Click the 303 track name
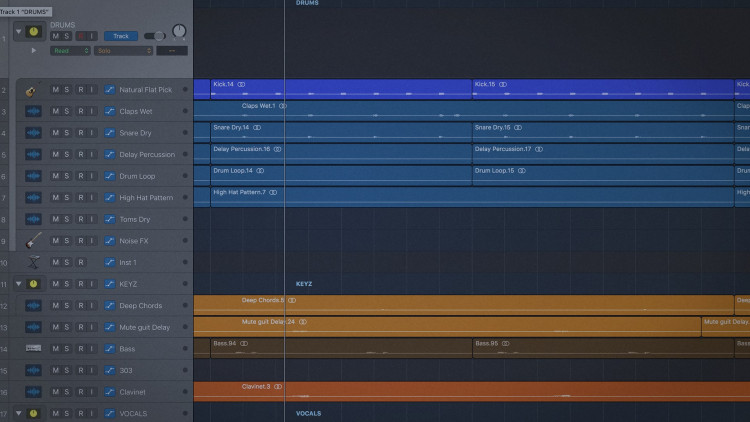The width and height of the screenshot is (750, 422). (x=126, y=370)
